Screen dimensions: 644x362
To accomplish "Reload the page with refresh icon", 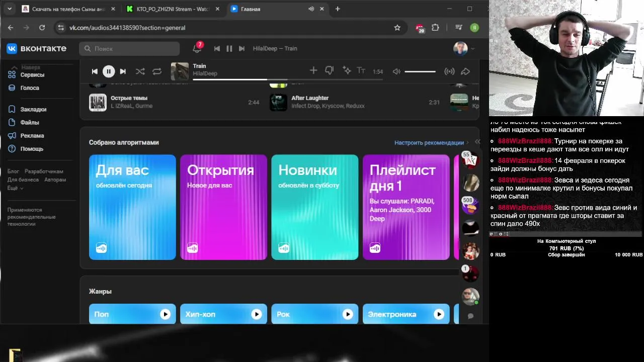I will point(42,28).
